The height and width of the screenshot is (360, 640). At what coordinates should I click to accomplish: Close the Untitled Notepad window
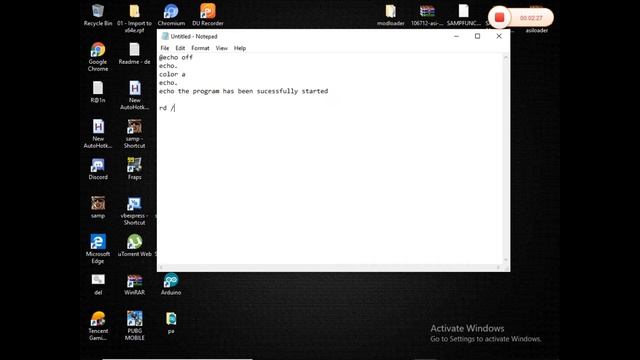point(499,36)
